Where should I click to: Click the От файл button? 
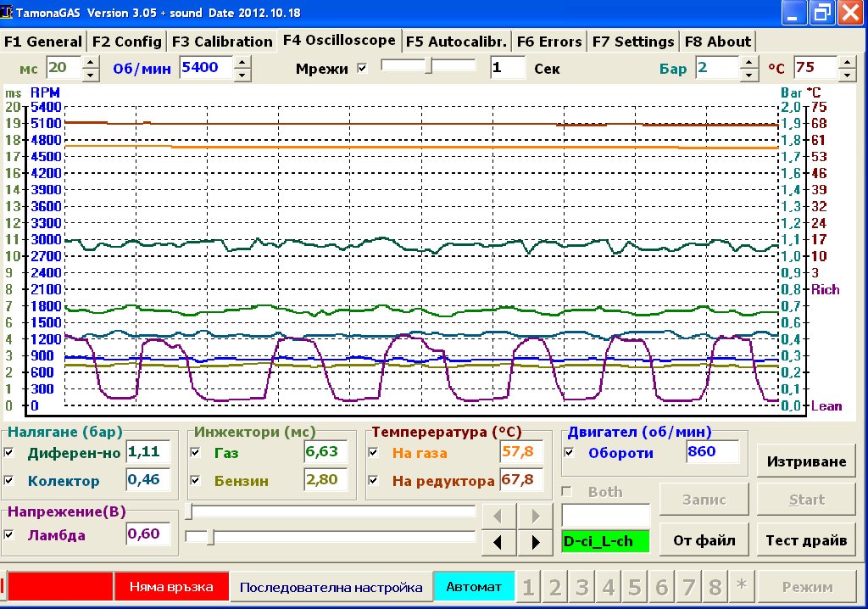703,539
